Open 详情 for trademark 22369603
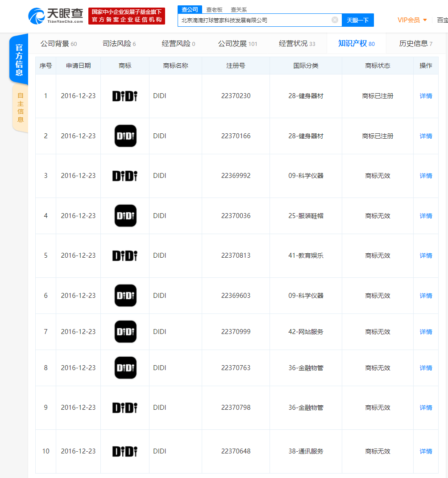Image resolution: width=448 pixels, height=478 pixels. (426, 296)
